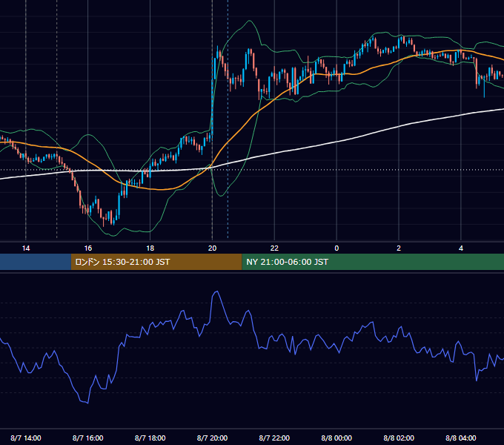Image resolution: width=504 pixels, height=445 pixels.
Task: Click the 20 hour axis label
Action: tap(212, 248)
